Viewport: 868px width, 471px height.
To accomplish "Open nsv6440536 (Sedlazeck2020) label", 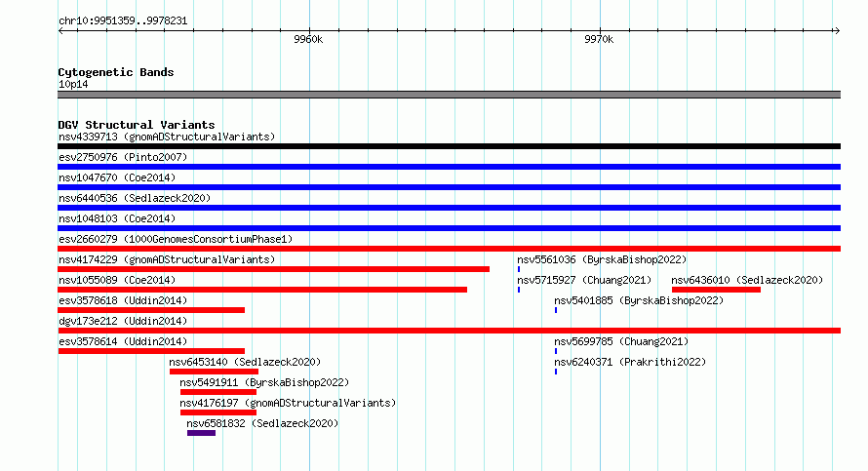I will pos(135,198).
